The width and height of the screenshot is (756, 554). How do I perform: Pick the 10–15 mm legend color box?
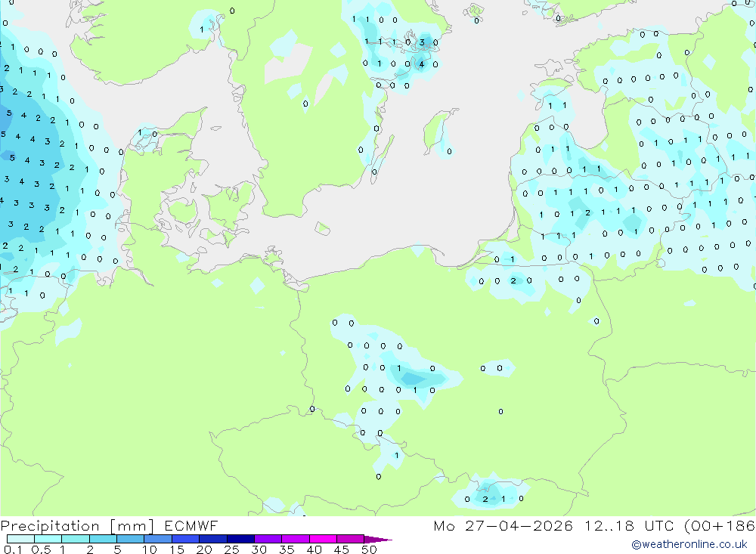[158, 539]
